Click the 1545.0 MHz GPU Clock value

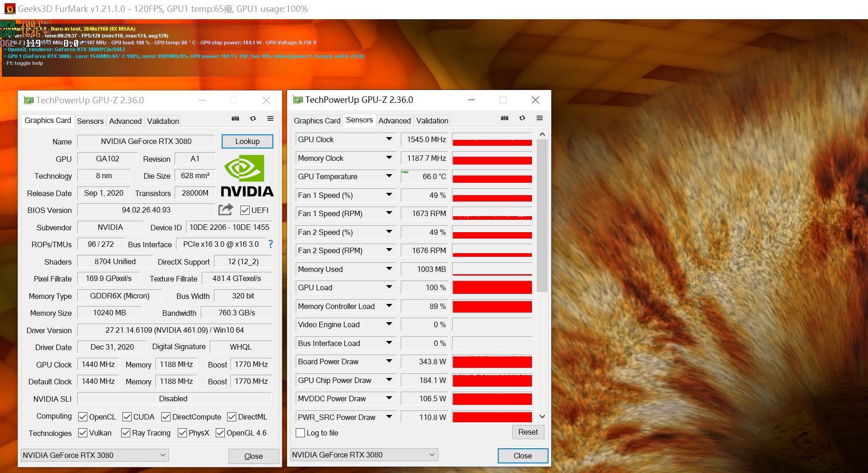[x=425, y=139]
